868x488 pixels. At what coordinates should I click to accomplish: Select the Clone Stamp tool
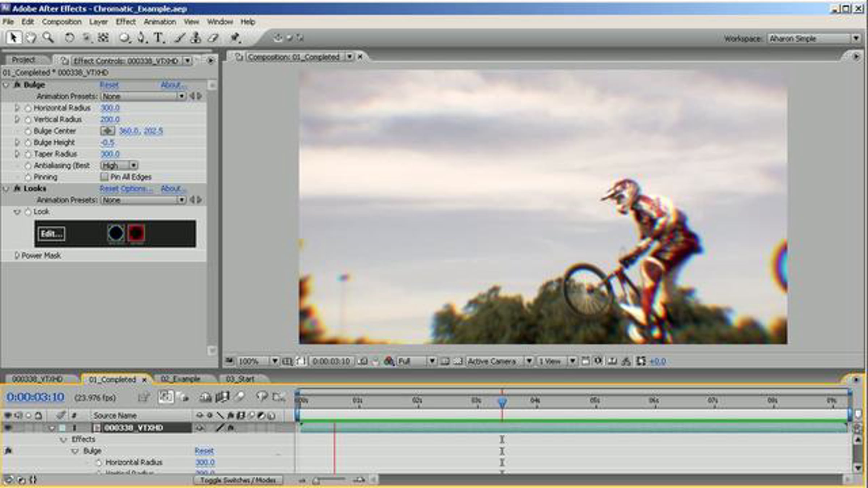[196, 38]
